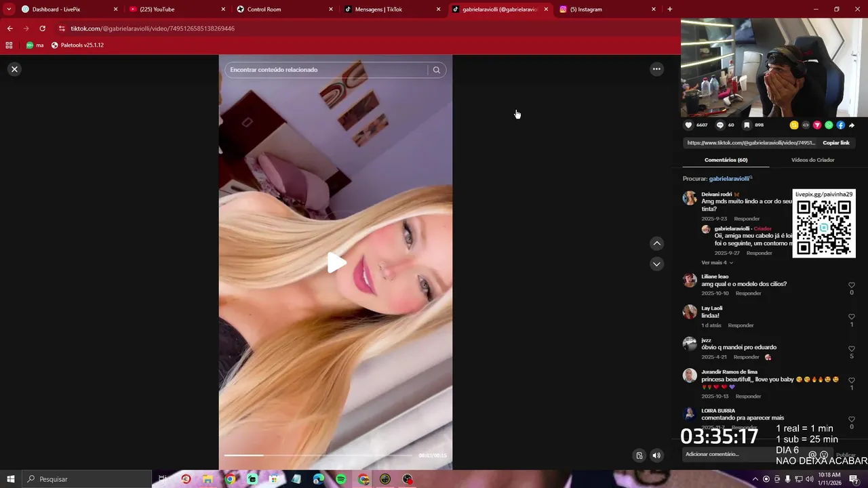Switch to Mensagens | TikTok browser tab
The height and width of the screenshot is (488, 868).
point(393,9)
